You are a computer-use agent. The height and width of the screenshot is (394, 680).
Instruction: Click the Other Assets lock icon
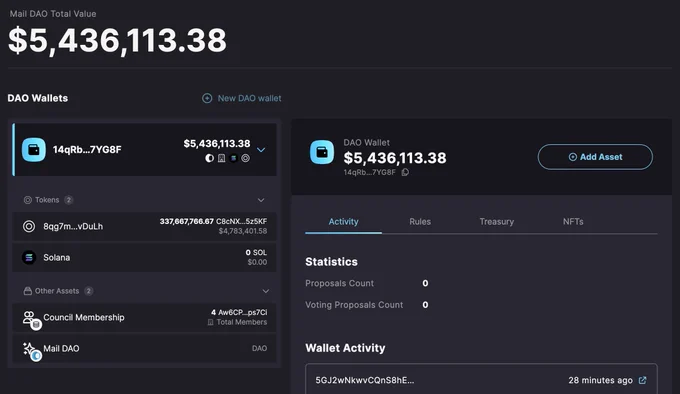(x=28, y=291)
